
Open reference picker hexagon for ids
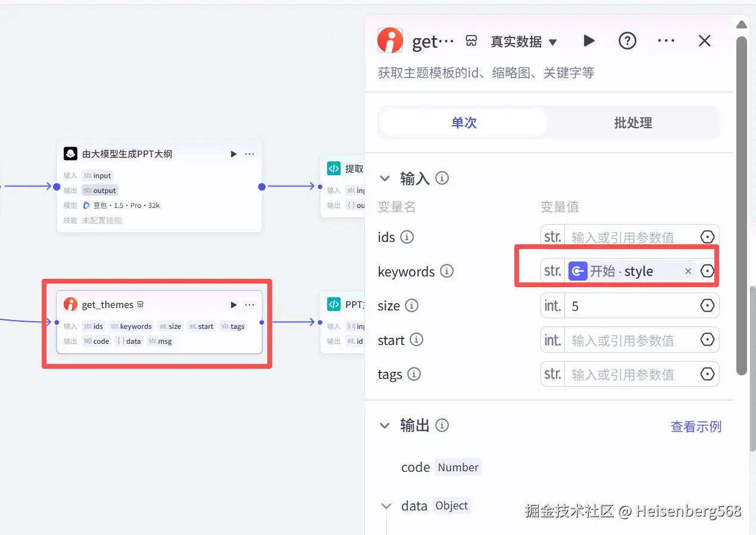tap(707, 237)
